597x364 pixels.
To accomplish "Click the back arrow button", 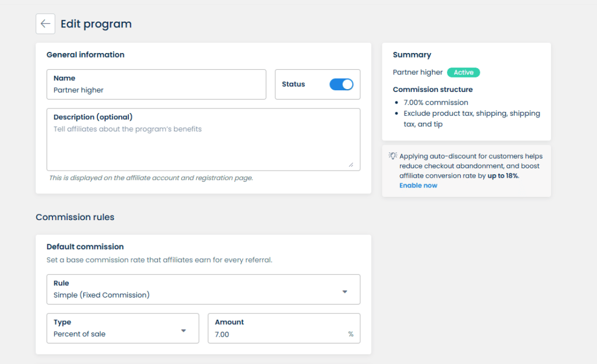I will (45, 24).
